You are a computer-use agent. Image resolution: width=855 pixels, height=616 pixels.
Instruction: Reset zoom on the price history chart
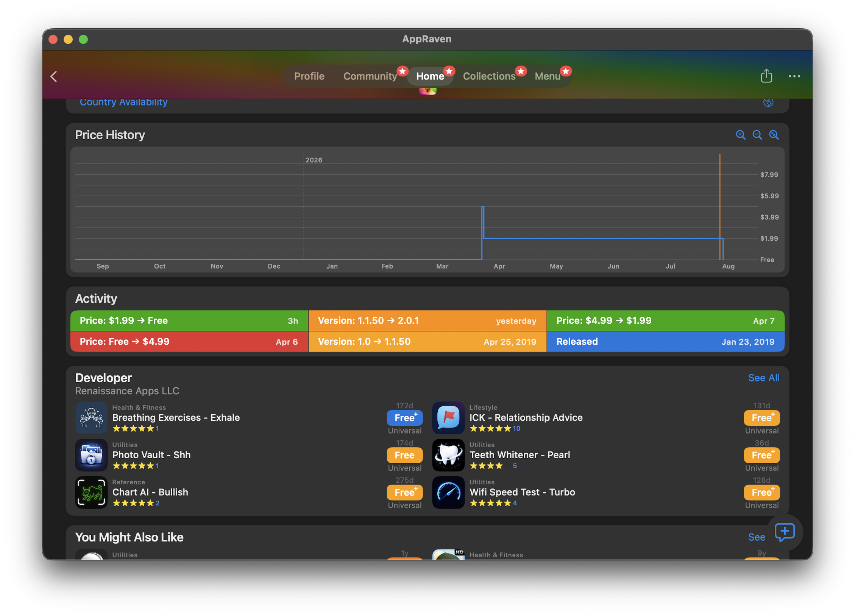[x=774, y=135]
